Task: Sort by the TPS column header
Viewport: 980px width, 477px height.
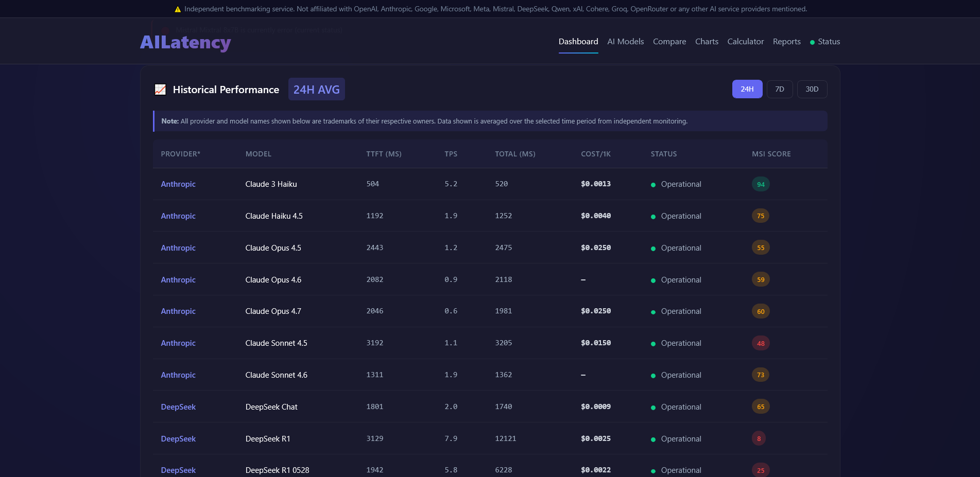Action: [x=451, y=154]
